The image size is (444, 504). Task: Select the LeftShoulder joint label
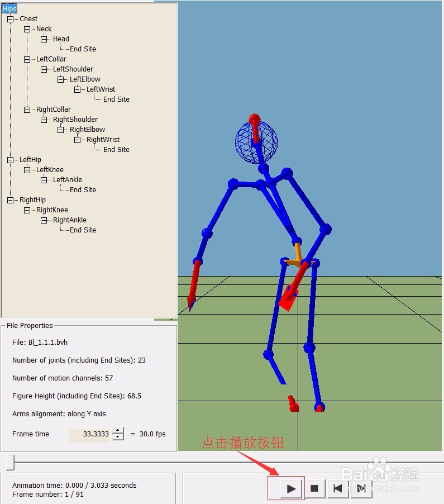pos(73,69)
